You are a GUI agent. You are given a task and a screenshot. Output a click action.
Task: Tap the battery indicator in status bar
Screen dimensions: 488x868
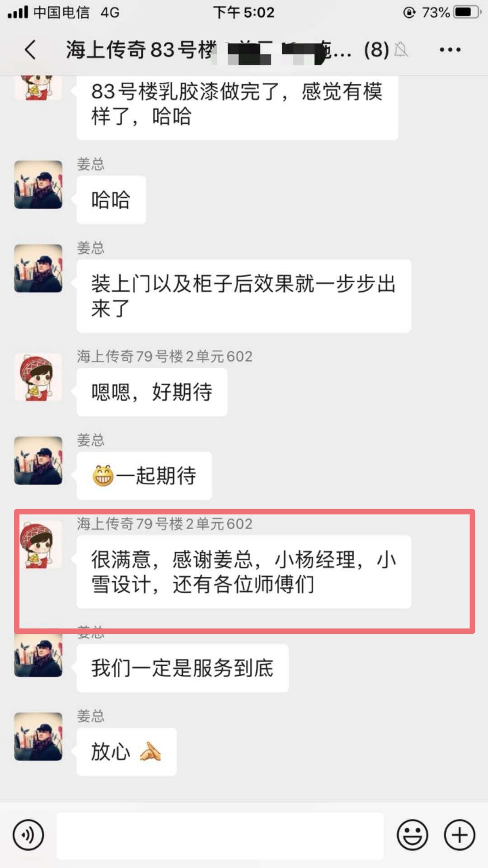coord(468,12)
